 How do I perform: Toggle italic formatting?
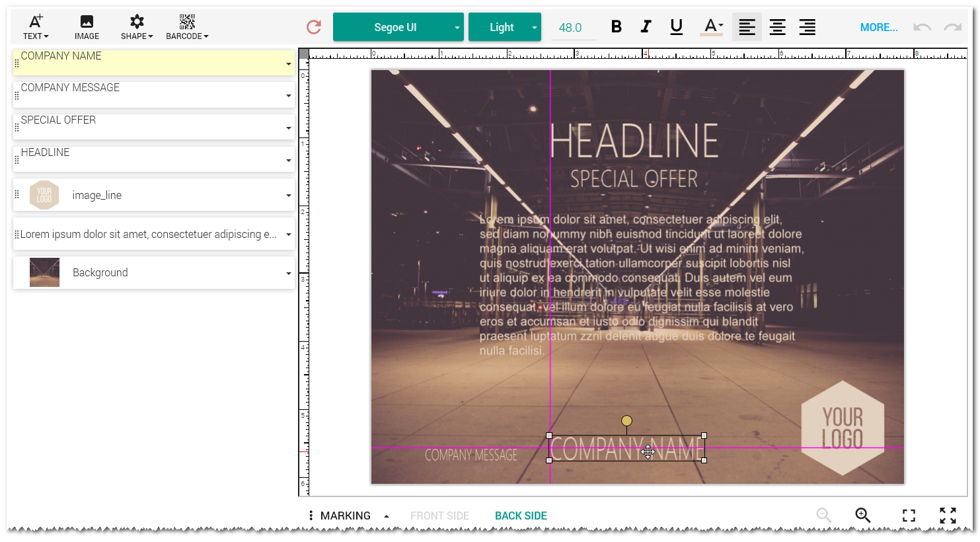pos(646,27)
